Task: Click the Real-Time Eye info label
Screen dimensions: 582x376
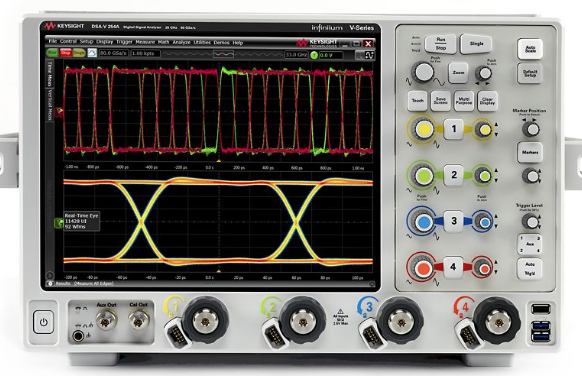Action: tap(81, 221)
